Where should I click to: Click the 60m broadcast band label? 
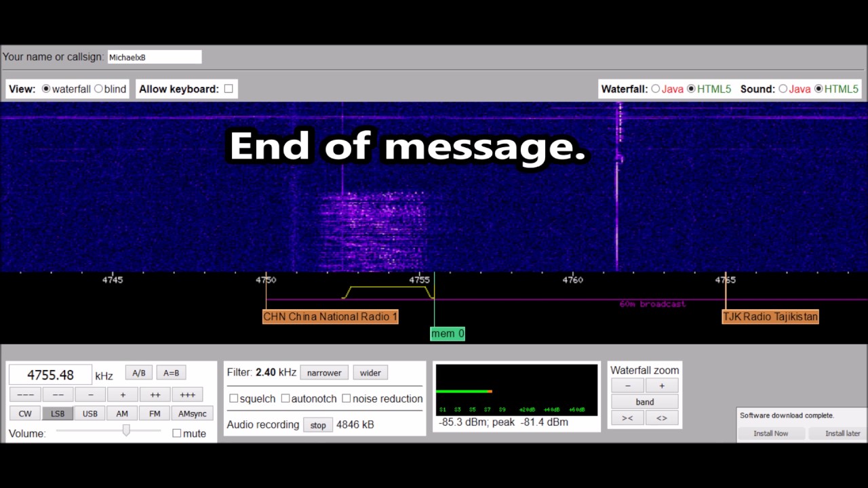[x=652, y=304]
